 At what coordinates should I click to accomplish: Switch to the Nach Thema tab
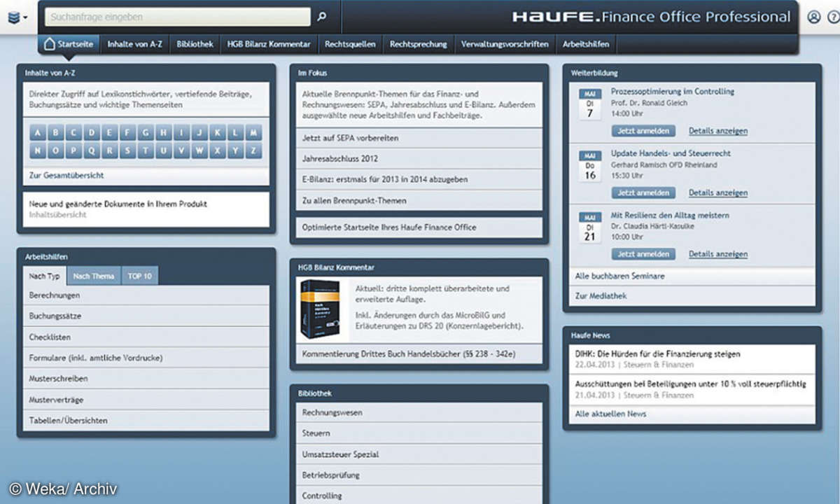(x=94, y=276)
